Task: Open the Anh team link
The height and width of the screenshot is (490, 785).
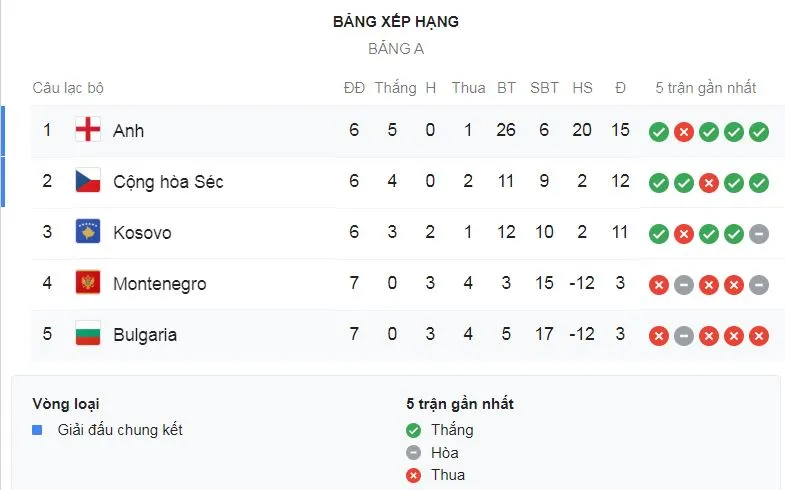Action: [x=128, y=130]
